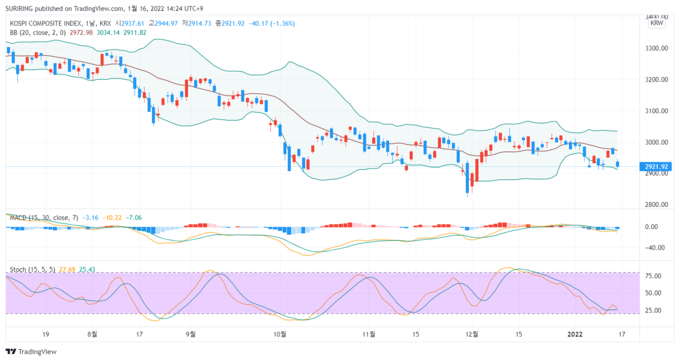Click the 9월 time axis label
The image size is (680, 361).
(190, 334)
